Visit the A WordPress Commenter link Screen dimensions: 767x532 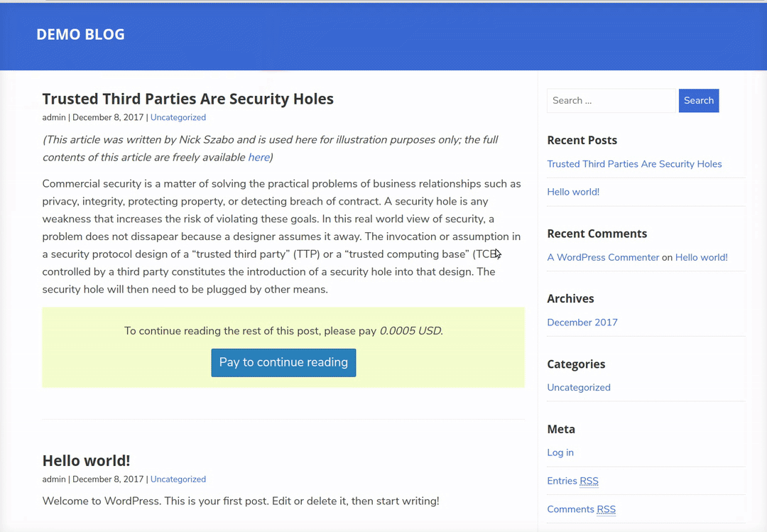pos(603,257)
